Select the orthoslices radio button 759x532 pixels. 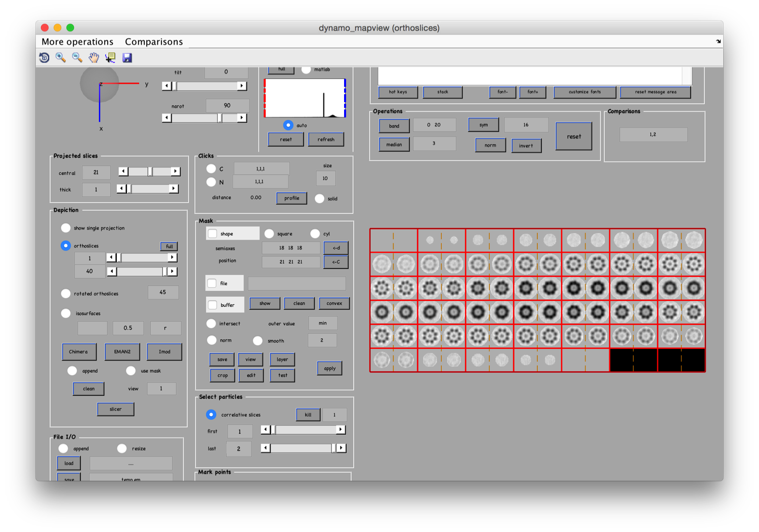pyautogui.click(x=66, y=246)
